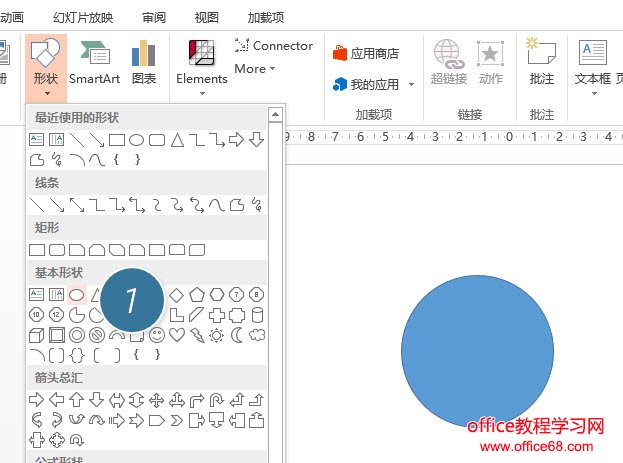The height and width of the screenshot is (463, 623).
Task: Choose the decagon shape labeled 10
Action: tap(37, 315)
